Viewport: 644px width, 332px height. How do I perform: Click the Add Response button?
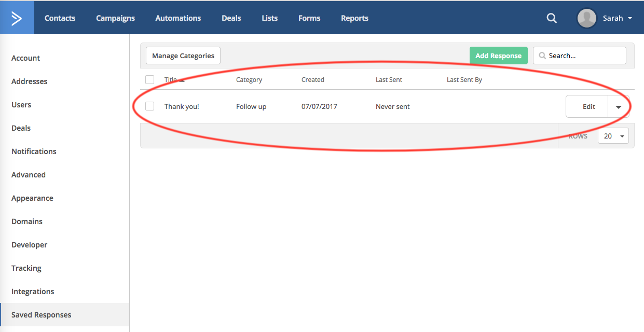[498, 56]
